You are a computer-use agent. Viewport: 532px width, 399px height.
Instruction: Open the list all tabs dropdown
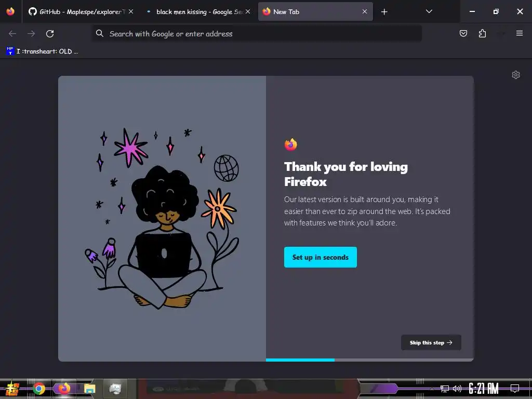point(429,11)
